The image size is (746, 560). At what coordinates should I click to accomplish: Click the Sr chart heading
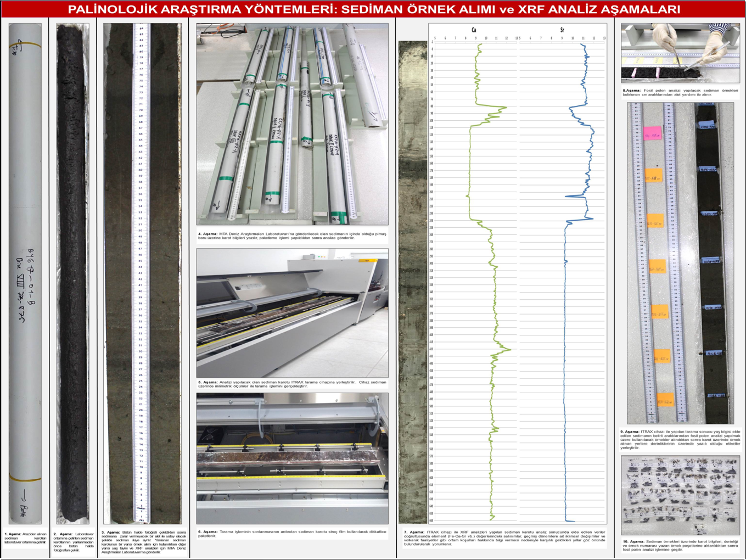click(562, 30)
